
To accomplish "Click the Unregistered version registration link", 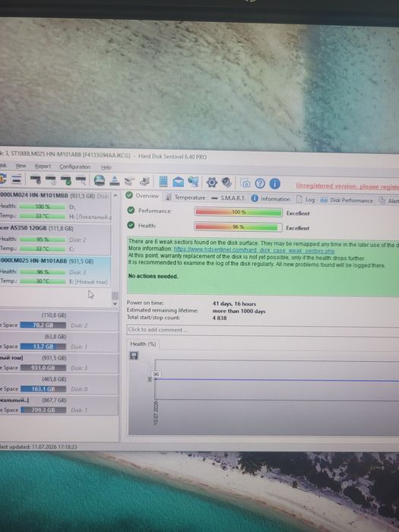I will pos(347,186).
